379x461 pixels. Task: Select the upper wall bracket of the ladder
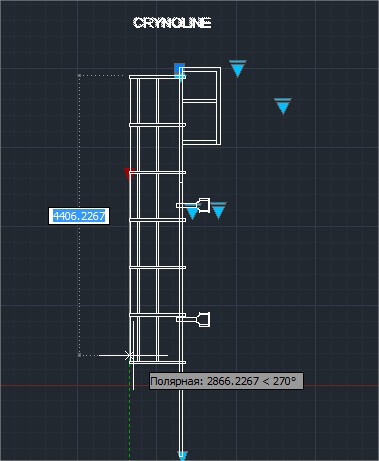tap(193, 205)
